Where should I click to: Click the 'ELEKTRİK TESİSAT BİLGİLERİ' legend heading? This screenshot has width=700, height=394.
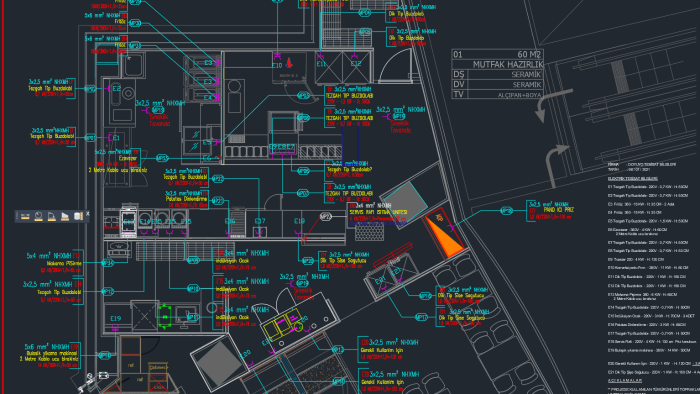633,178
